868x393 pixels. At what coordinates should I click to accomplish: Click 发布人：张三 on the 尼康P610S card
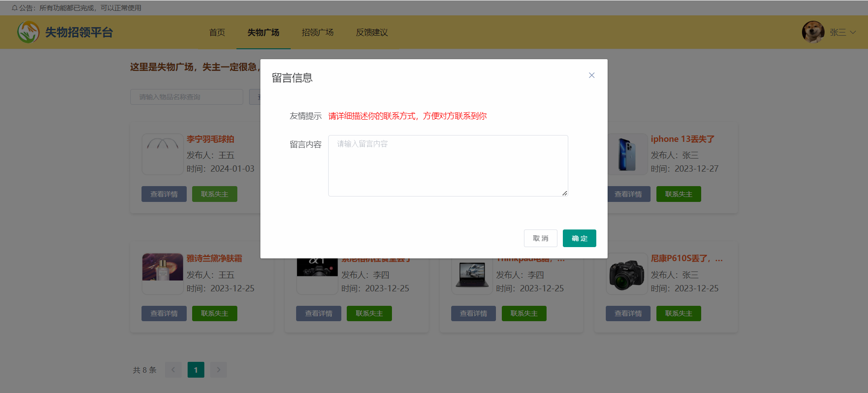point(675,275)
